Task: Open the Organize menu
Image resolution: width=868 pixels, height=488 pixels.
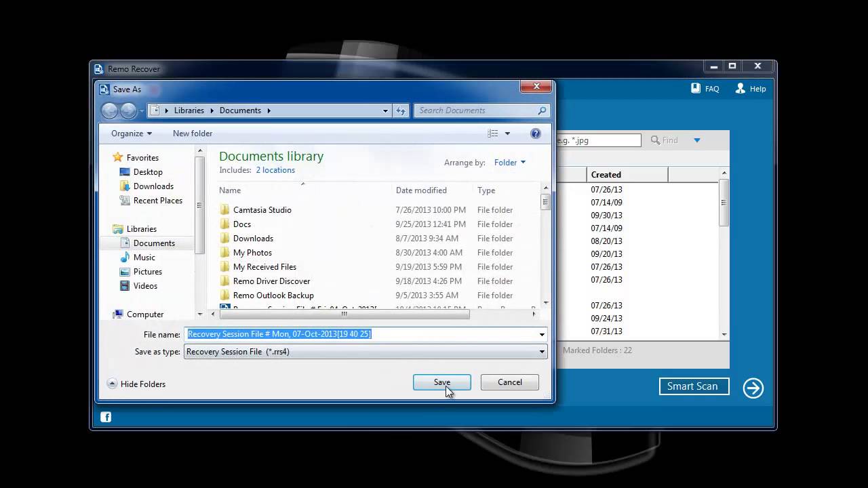Action: [132, 134]
